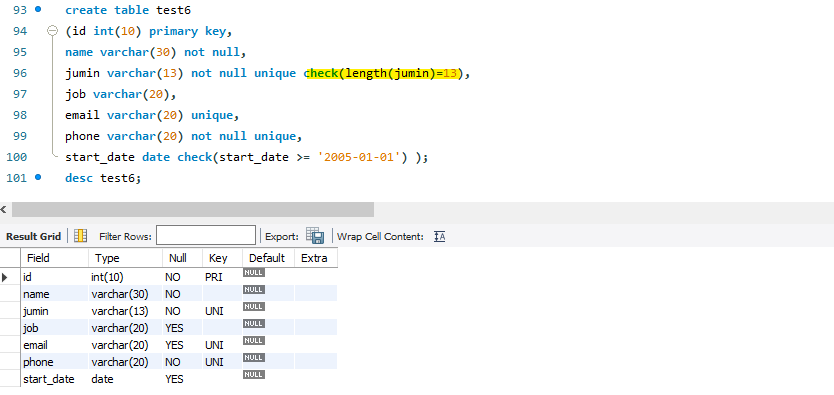Image resolution: width=834 pixels, height=395 pixels.
Task: Click the 'id' field cell
Action: tap(55, 277)
